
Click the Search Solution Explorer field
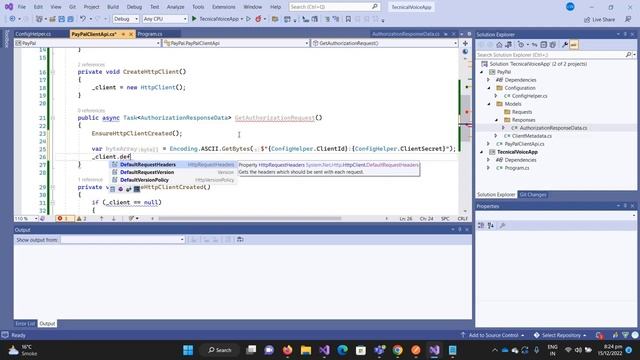point(556,55)
